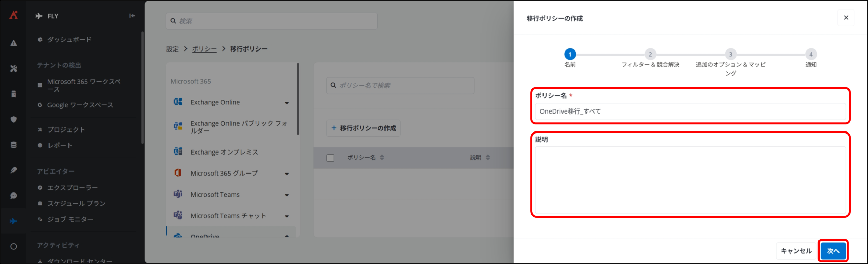Viewport: 868px width, 264px height.
Task: Click the Next button in the wizard
Action: point(833,251)
